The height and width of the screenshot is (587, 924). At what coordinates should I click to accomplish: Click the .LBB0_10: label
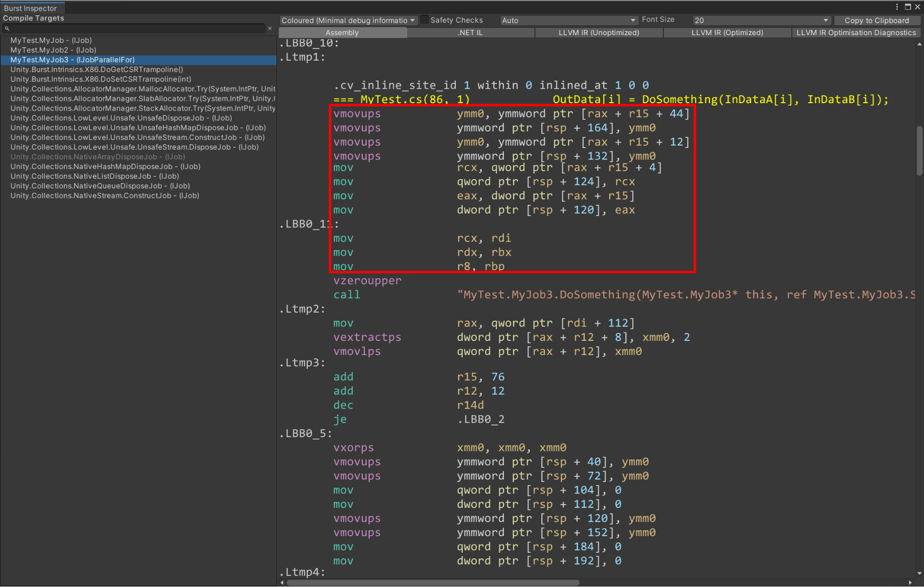point(309,43)
